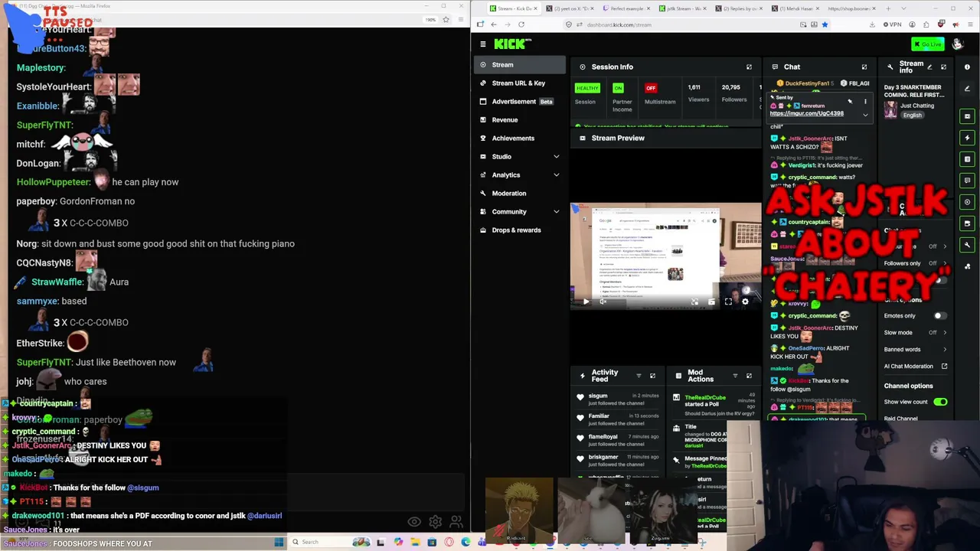The image size is (980, 551).
Task: Edit the Stream info pencil icon
Action: tap(929, 67)
